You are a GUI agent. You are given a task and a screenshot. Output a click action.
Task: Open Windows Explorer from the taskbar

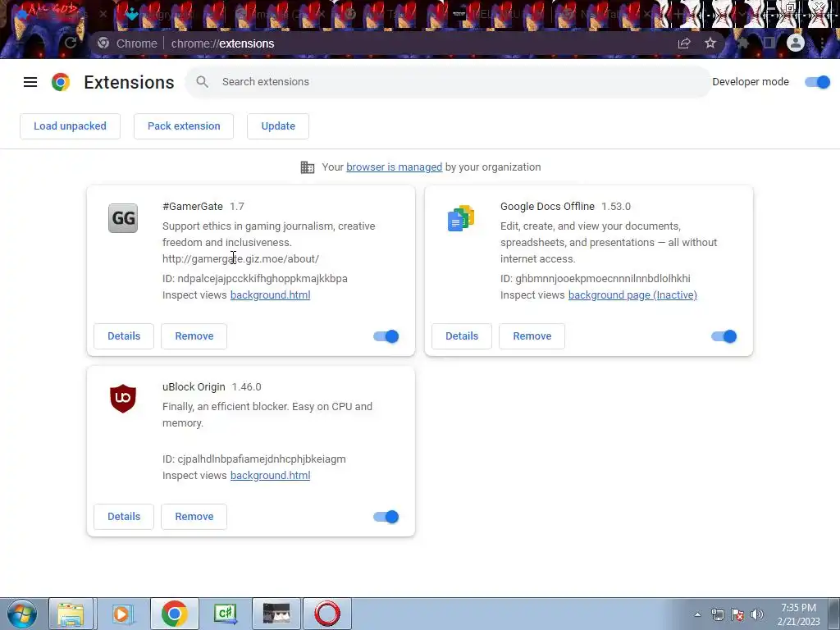point(71,614)
